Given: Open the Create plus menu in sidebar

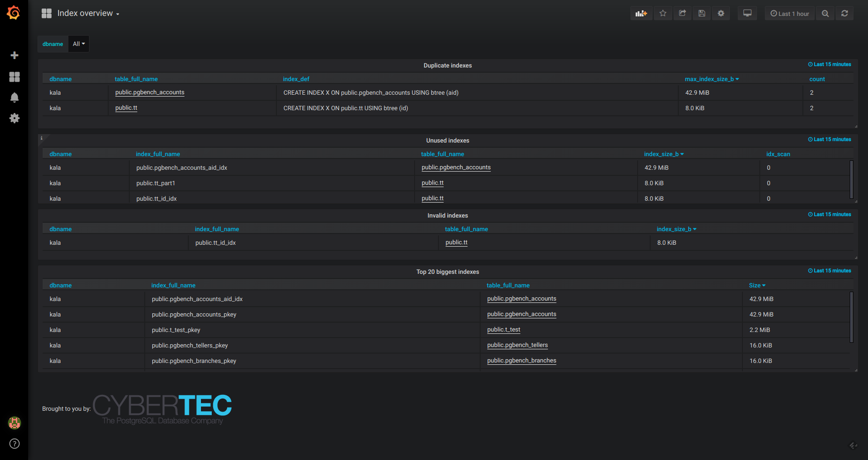Looking at the screenshot, I should [x=15, y=55].
